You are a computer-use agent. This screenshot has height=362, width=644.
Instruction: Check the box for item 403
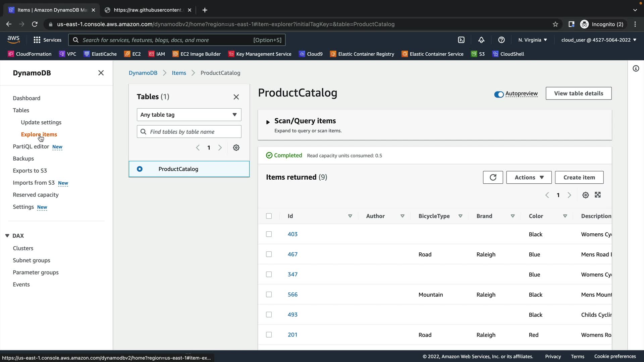269,234
